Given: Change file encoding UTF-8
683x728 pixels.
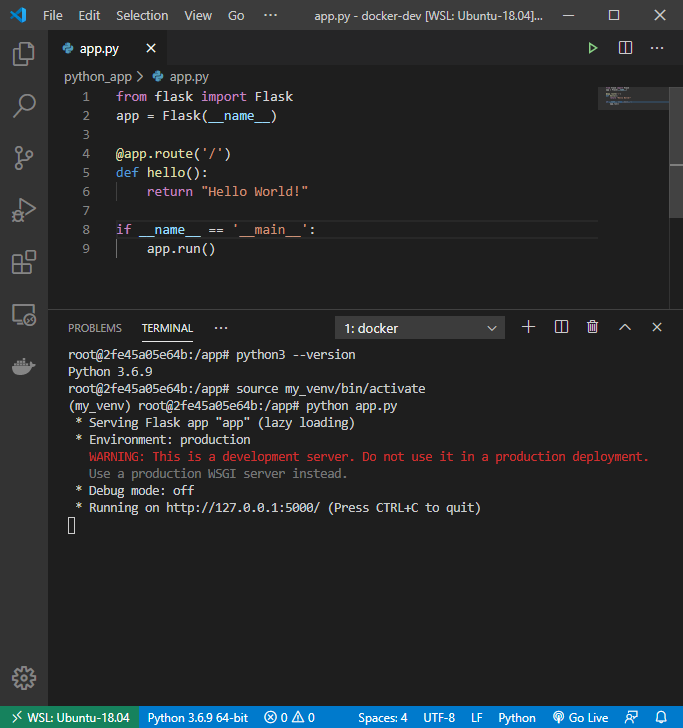Looking at the screenshot, I should coord(439,717).
